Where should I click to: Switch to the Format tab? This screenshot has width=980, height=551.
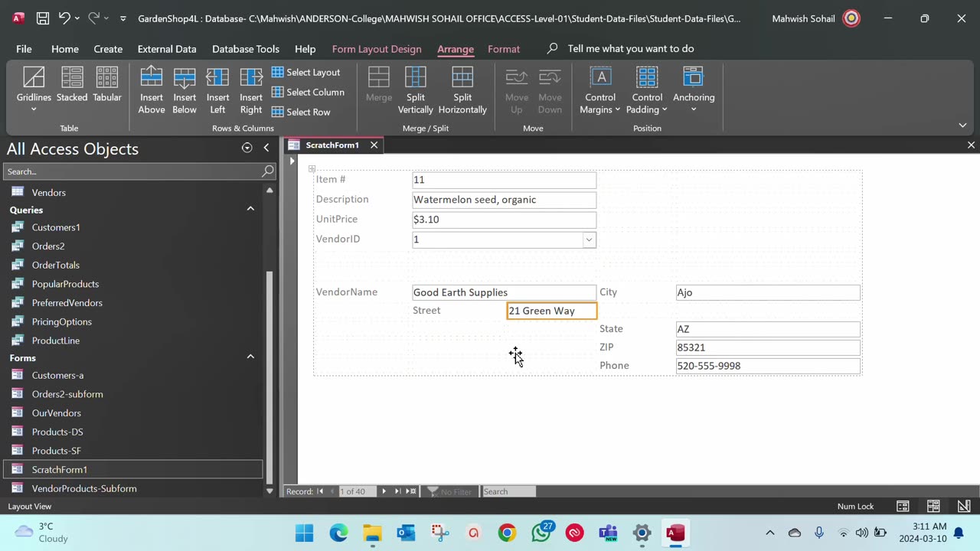point(504,48)
